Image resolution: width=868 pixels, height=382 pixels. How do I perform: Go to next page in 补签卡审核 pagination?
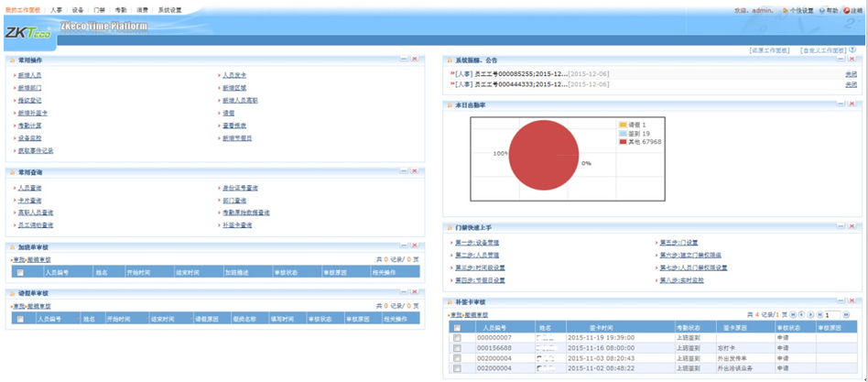point(811,314)
